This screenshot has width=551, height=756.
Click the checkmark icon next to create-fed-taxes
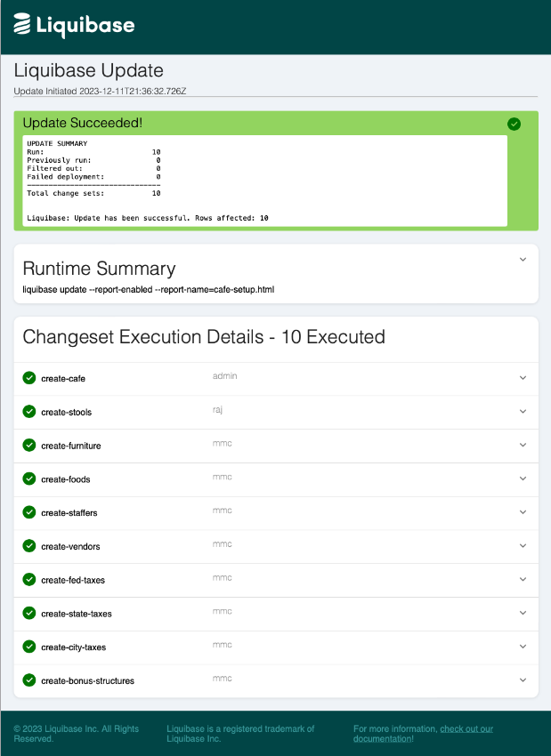[28, 578]
